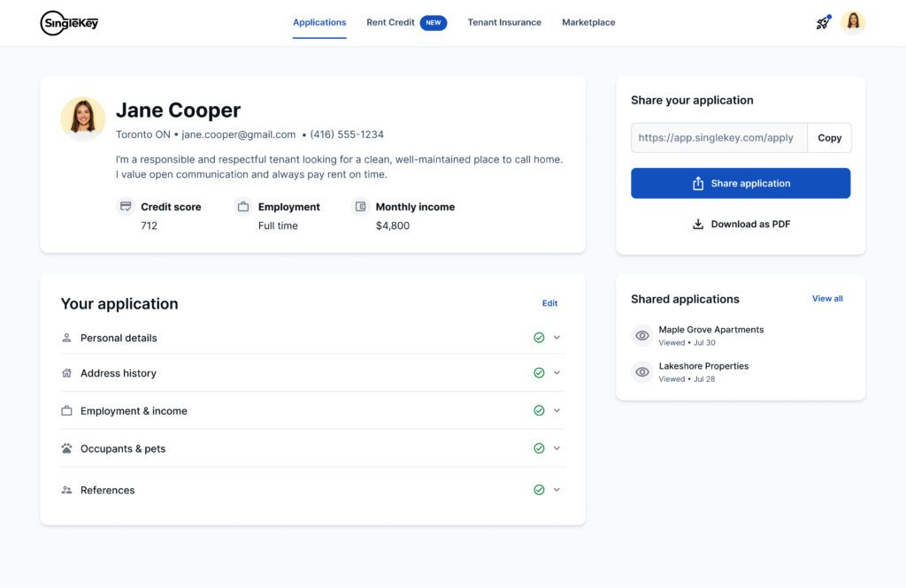
Task: Toggle eye icon for Maple Grove Apartments
Action: pyautogui.click(x=642, y=336)
